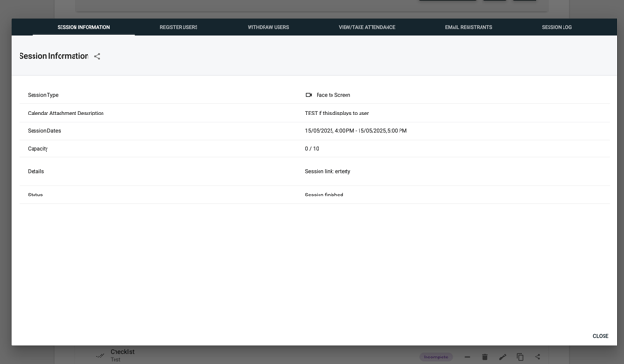Click the Incomplete status badge

(x=436, y=357)
